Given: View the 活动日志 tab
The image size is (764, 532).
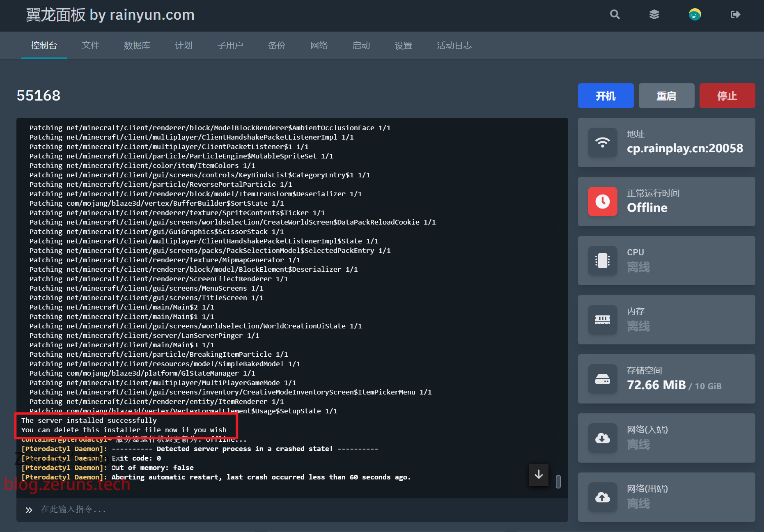Looking at the screenshot, I should tap(454, 45).
